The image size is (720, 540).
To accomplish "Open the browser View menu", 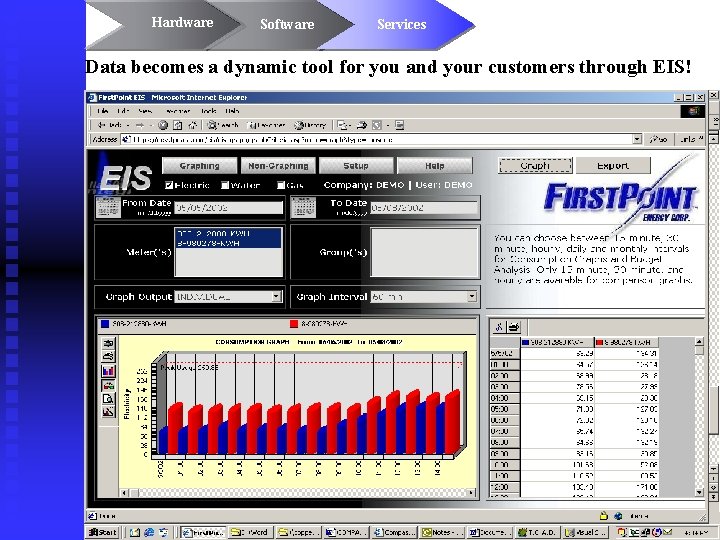I will point(145,111).
